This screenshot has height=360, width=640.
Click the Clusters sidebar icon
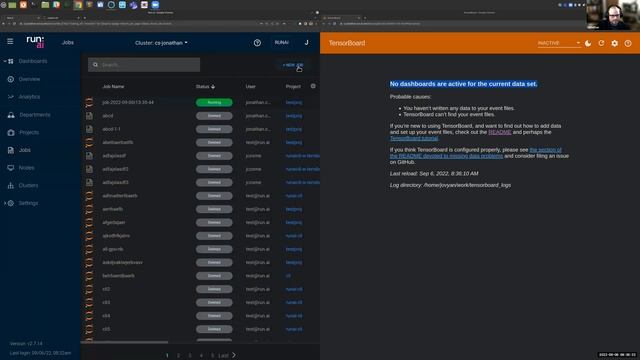tap(11, 185)
